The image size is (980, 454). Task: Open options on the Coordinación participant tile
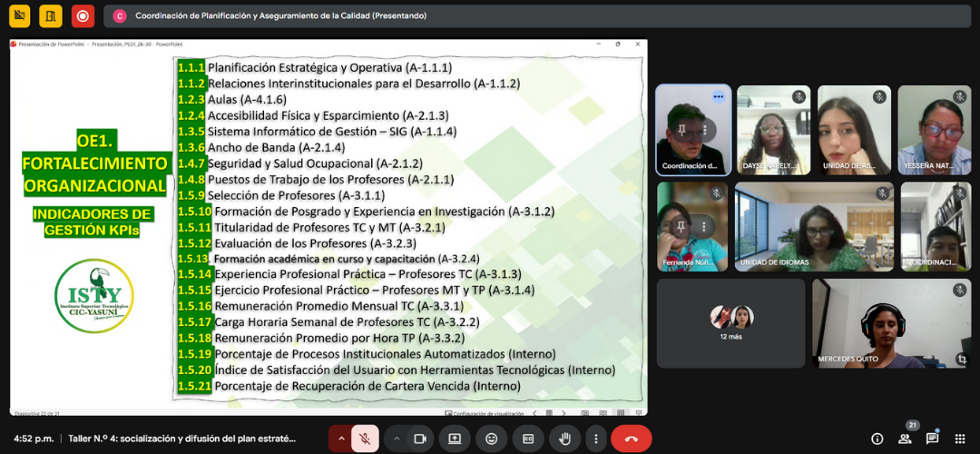(x=718, y=96)
